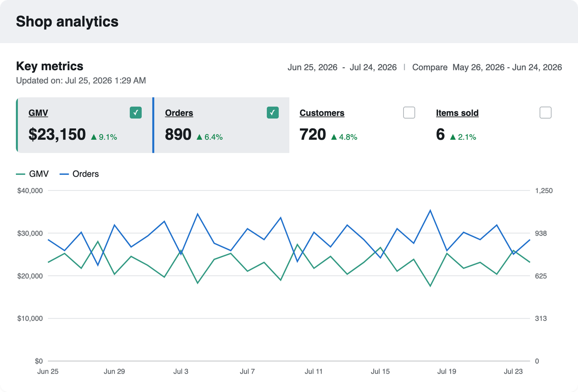This screenshot has width=578, height=392.
Task: Click the Jul 23 x-axis label
Action: (x=513, y=371)
